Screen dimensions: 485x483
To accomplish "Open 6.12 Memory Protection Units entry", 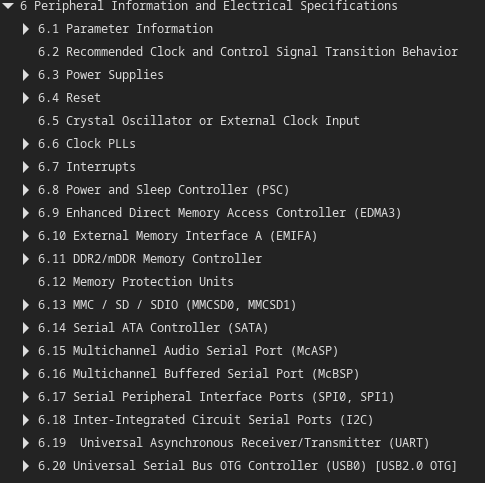I will point(136,282).
